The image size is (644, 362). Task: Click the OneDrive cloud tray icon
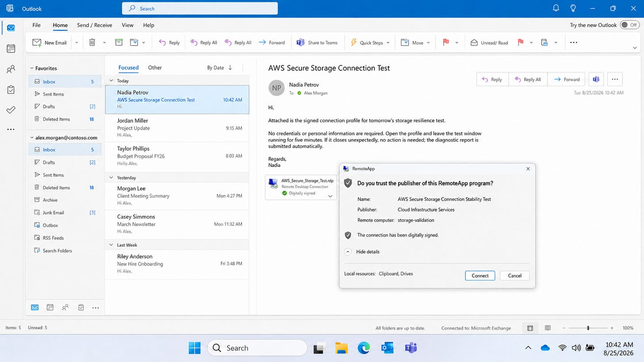[x=545, y=348]
